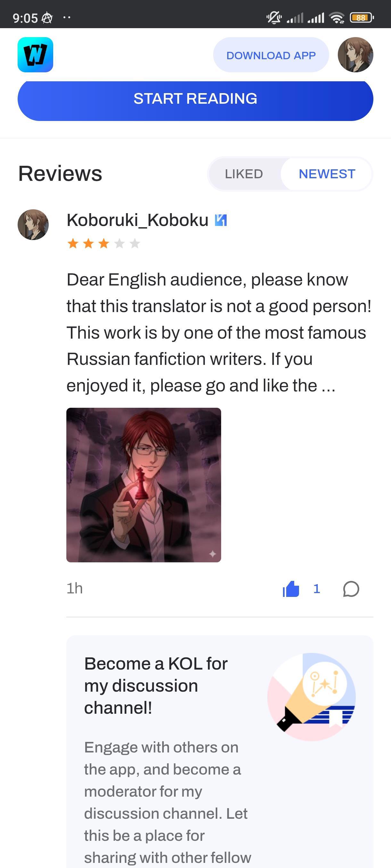
Task: Tap the author badge next to Koboruki_Koboku
Action: (x=221, y=221)
